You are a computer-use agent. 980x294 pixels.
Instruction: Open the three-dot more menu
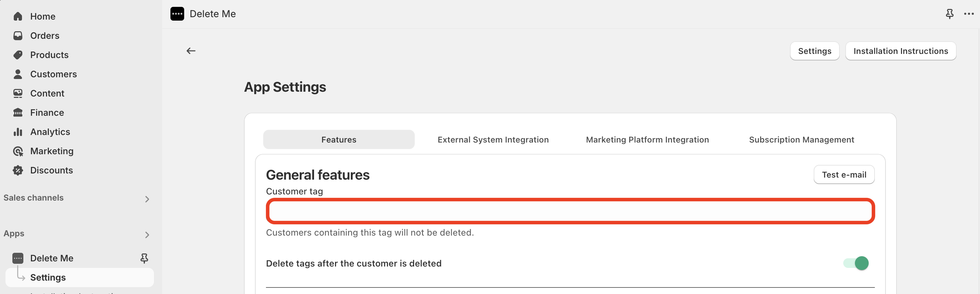(x=969, y=14)
